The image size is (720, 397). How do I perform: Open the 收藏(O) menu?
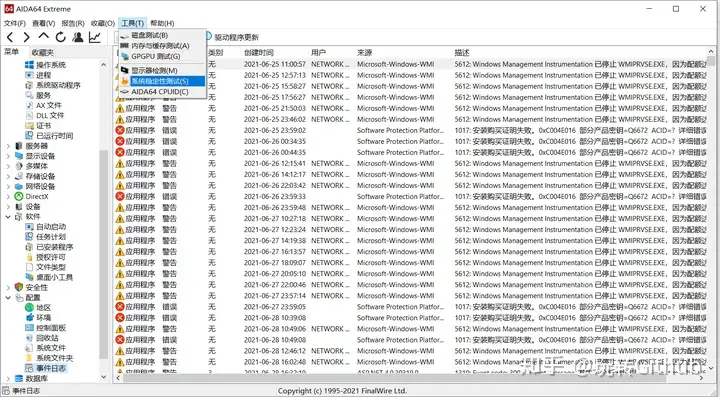[x=102, y=23]
